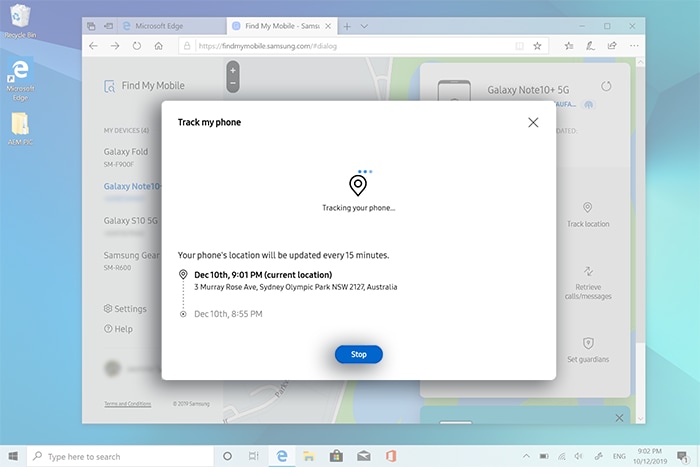Go forward in Edge browser
Image resolution: width=700 pixels, height=467 pixels.
pyautogui.click(x=115, y=46)
